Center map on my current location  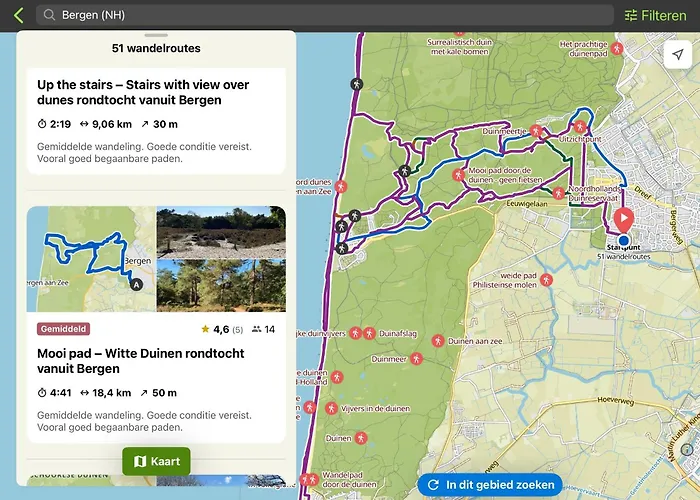tap(677, 55)
